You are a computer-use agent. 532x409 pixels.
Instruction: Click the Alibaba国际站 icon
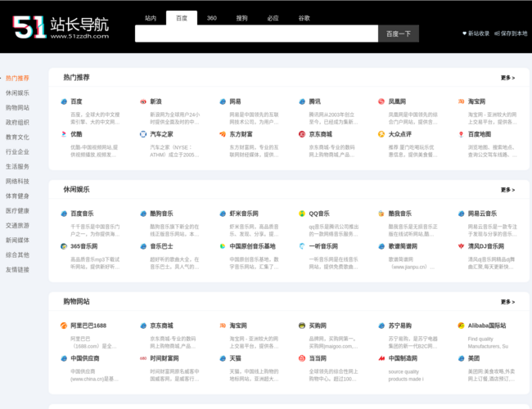click(461, 326)
